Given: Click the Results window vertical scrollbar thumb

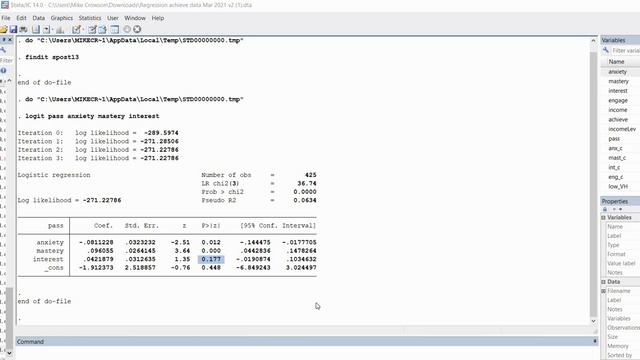Looking at the screenshot, I should pos(593,184).
